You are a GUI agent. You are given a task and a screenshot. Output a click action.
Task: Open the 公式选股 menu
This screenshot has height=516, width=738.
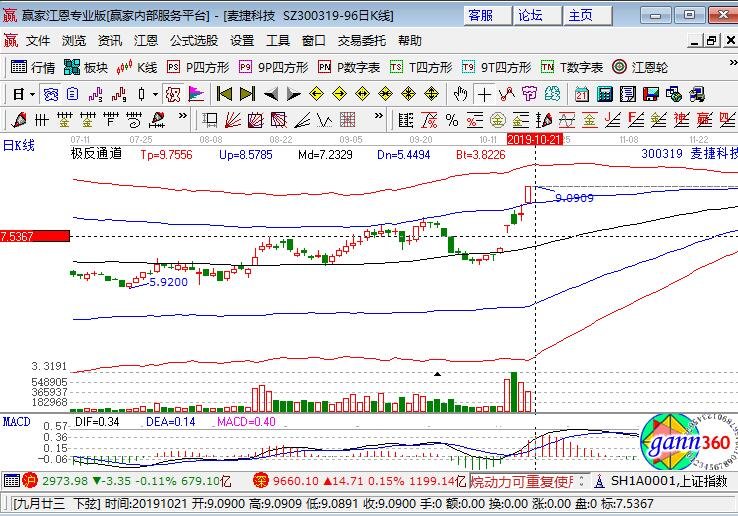[194, 40]
